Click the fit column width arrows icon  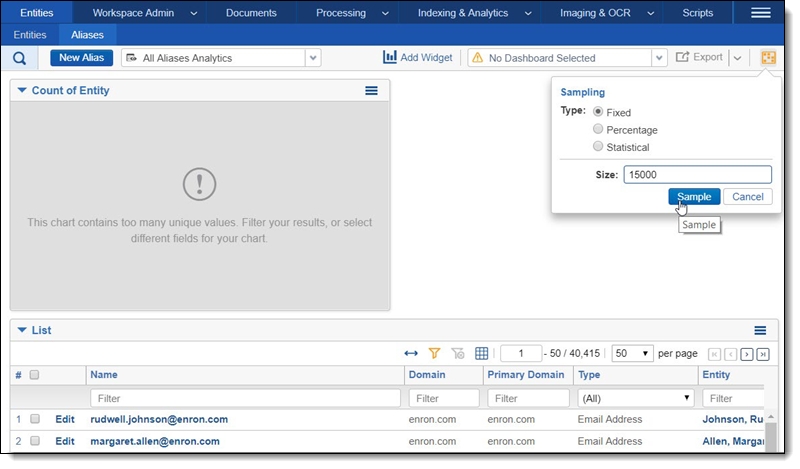tap(411, 354)
